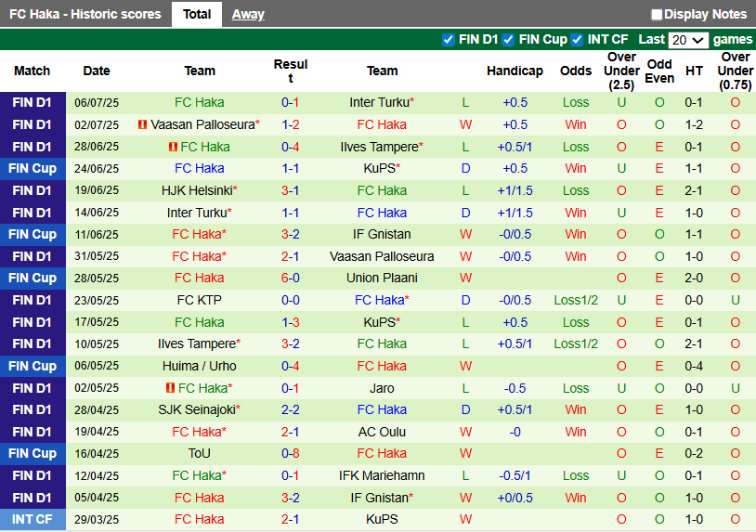This screenshot has height=532, width=756.
Task: Click the red card icon on 02/05/25 FC Haka
Action: pos(170,388)
